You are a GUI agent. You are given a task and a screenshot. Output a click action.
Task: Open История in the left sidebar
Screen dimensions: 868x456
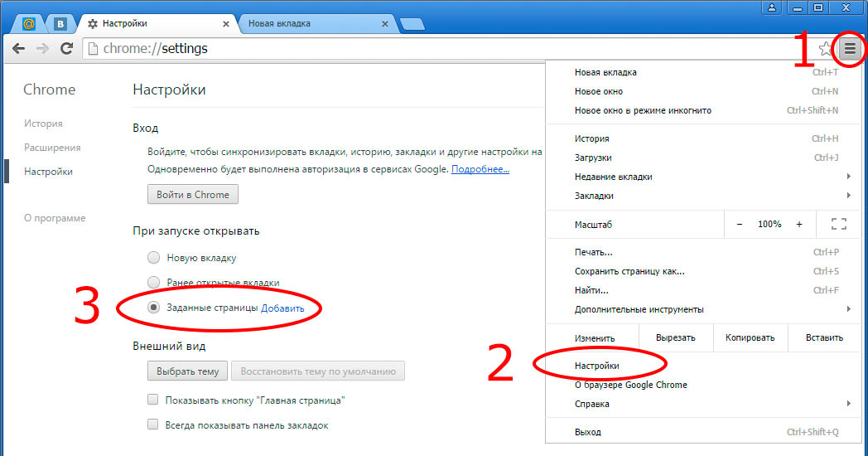pos(43,124)
